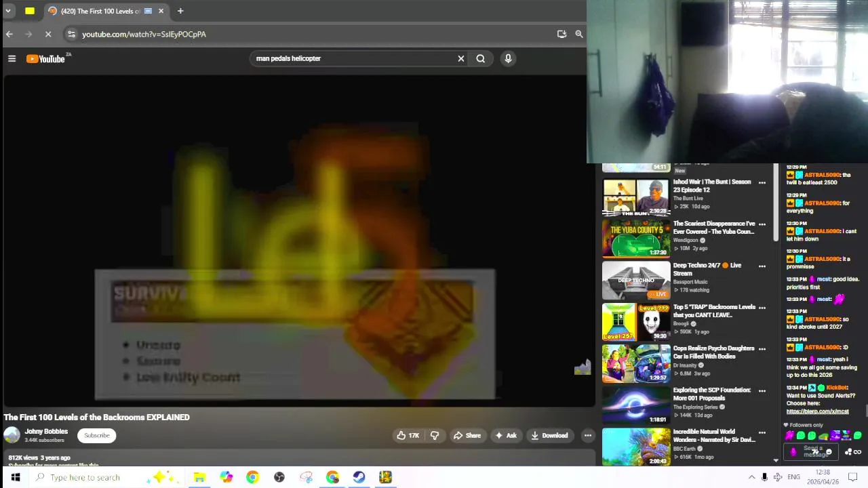The width and height of the screenshot is (868, 488).
Task: Click the URL youtube.com/watch address field
Action: click(x=144, y=34)
